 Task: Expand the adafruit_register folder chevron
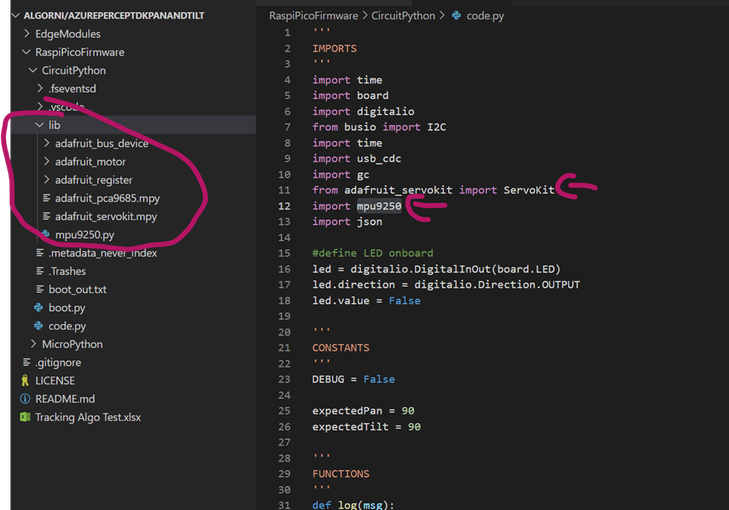coord(46,179)
